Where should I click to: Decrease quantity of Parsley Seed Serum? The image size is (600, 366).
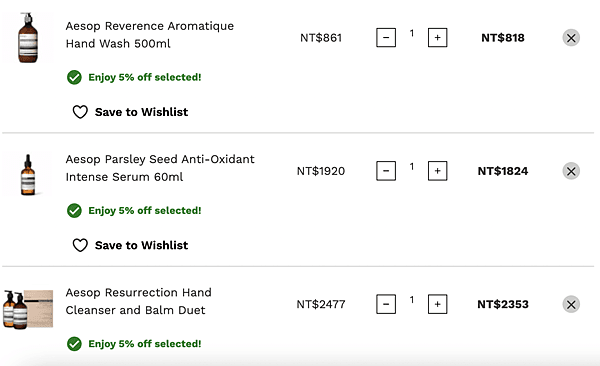click(386, 171)
